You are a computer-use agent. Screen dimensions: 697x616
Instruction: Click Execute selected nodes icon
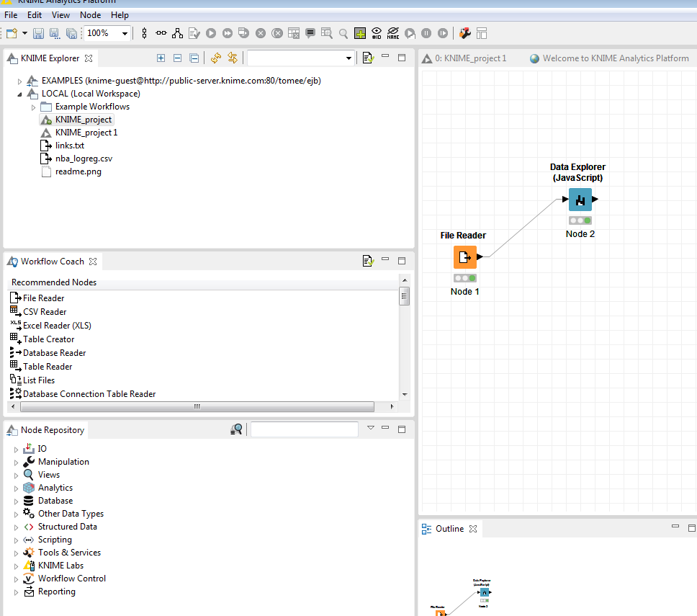click(211, 33)
